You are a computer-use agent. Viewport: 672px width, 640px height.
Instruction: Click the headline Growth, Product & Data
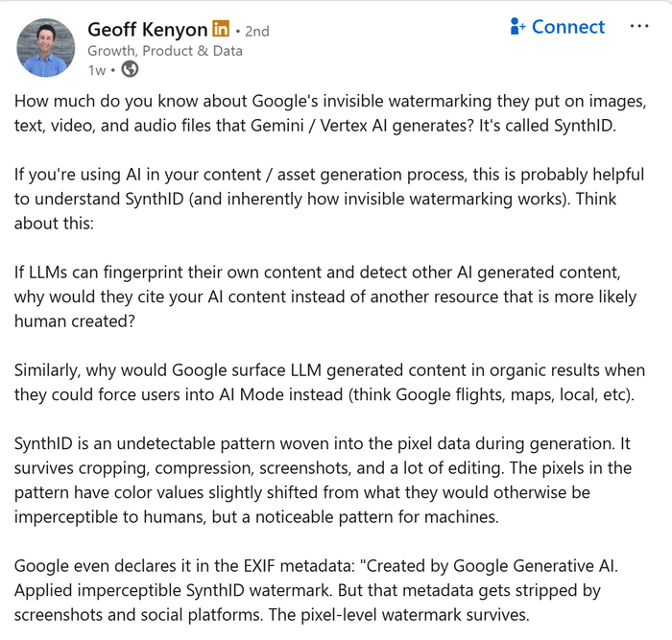pyautogui.click(x=164, y=51)
